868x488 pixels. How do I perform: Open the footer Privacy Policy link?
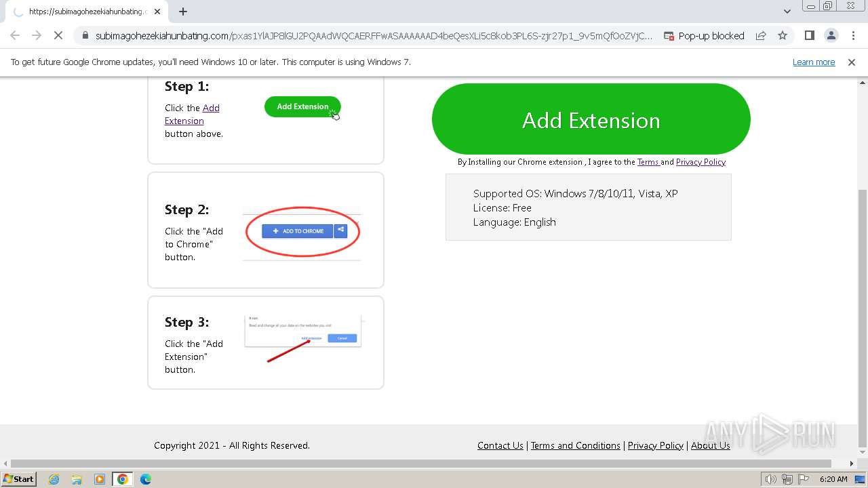pyautogui.click(x=656, y=445)
